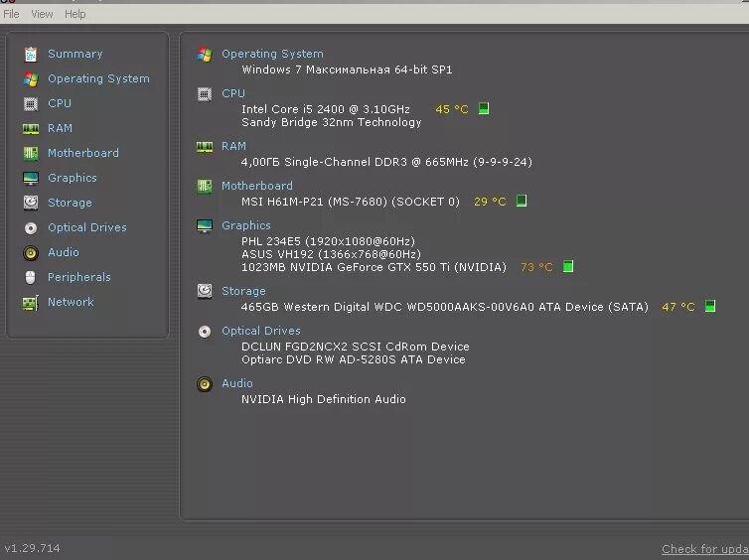
Task: Open the File menu
Action: pos(11,14)
